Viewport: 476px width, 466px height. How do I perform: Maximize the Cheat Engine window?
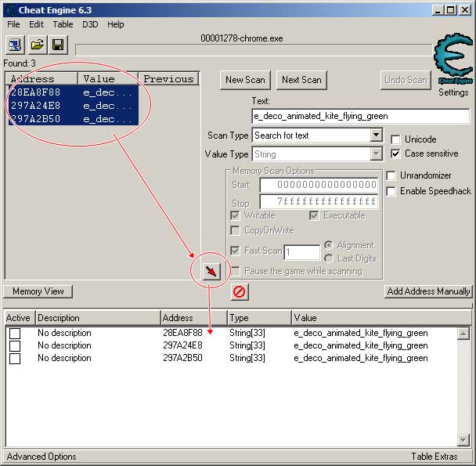coord(451,10)
